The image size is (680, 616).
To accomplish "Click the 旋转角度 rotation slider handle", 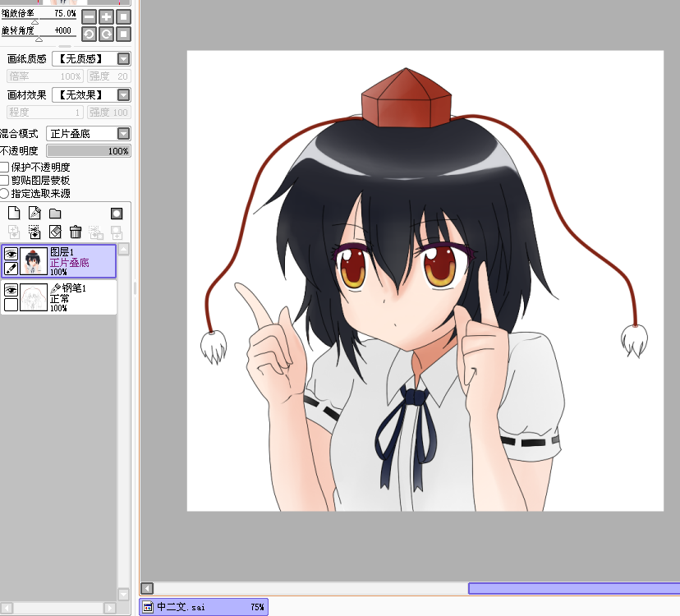I will click(39, 39).
